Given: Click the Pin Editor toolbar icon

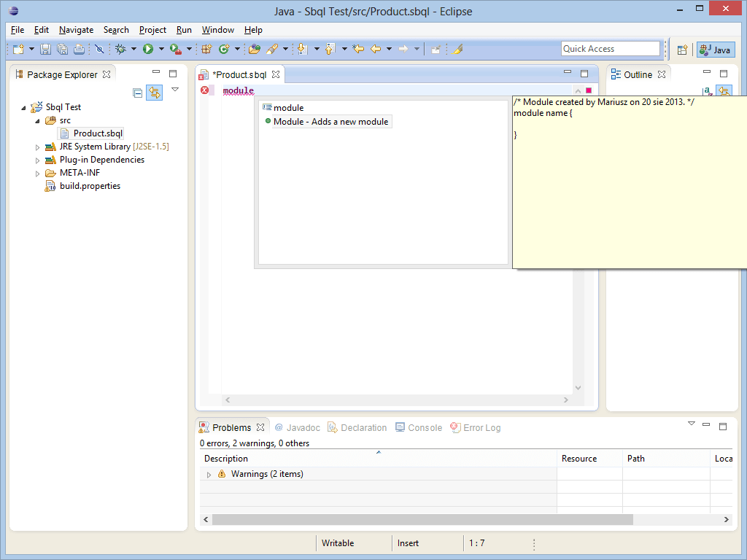Looking at the screenshot, I should coord(436,49).
